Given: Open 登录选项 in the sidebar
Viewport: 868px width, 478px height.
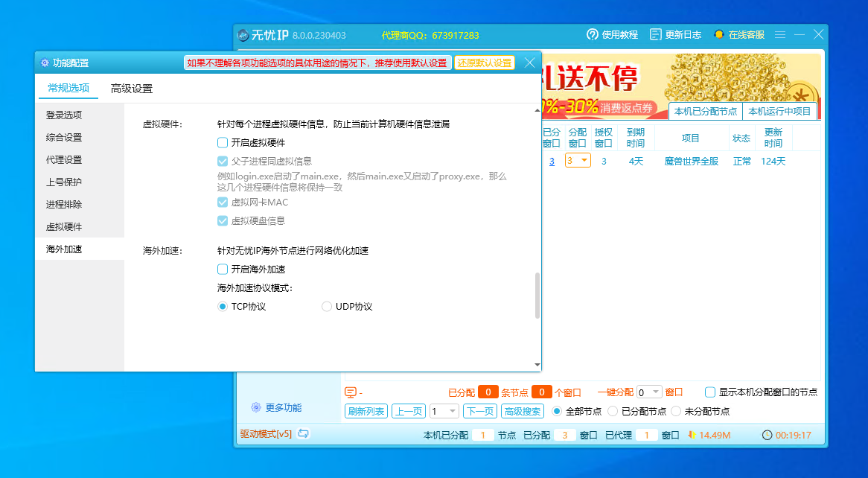Looking at the screenshot, I should click(80, 115).
